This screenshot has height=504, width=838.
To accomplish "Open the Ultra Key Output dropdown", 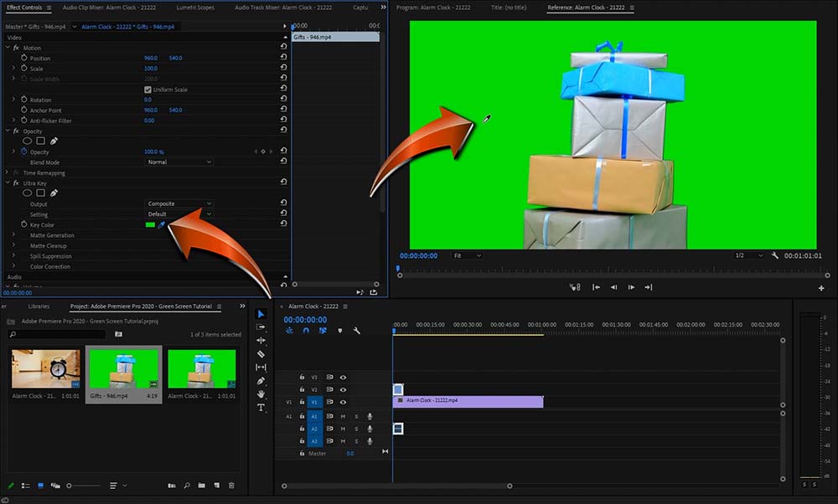I will 179,203.
